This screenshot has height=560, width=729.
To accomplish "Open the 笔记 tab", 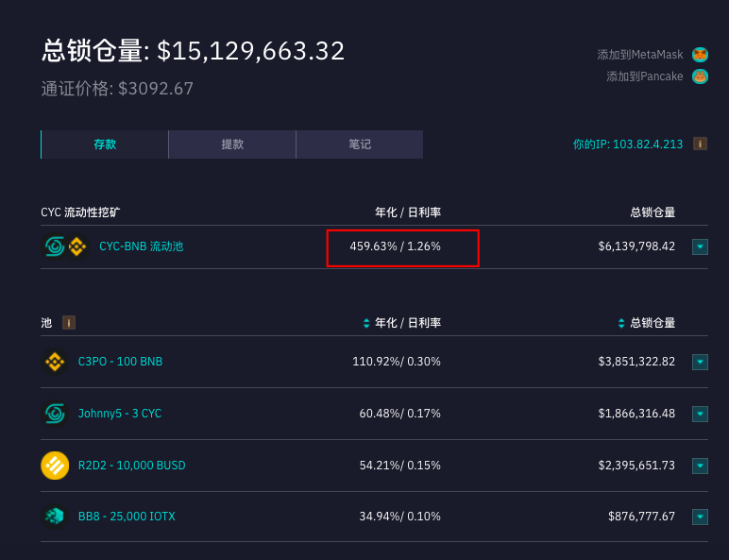I will (359, 144).
